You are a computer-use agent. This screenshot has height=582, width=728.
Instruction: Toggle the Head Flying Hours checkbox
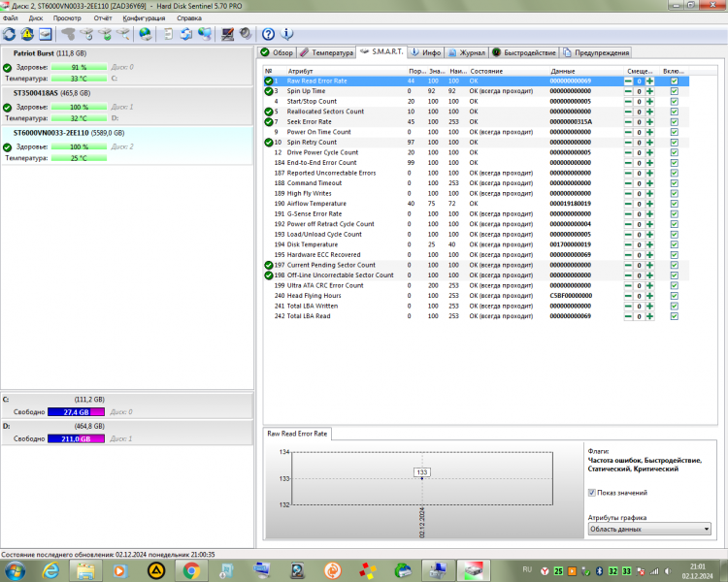click(x=675, y=296)
